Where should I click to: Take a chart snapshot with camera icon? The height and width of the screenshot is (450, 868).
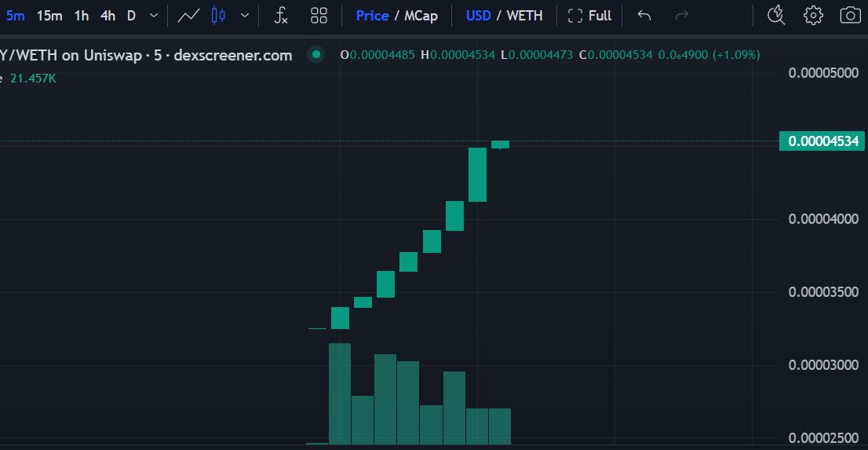(x=850, y=16)
